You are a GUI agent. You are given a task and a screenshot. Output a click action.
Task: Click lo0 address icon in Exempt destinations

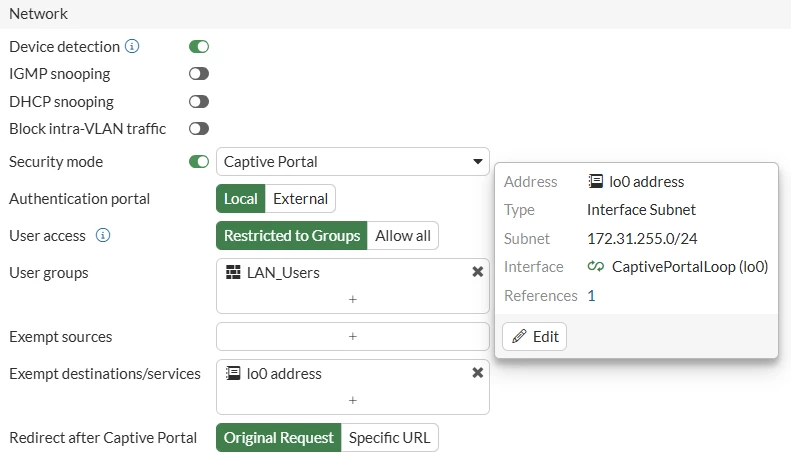(x=233, y=373)
